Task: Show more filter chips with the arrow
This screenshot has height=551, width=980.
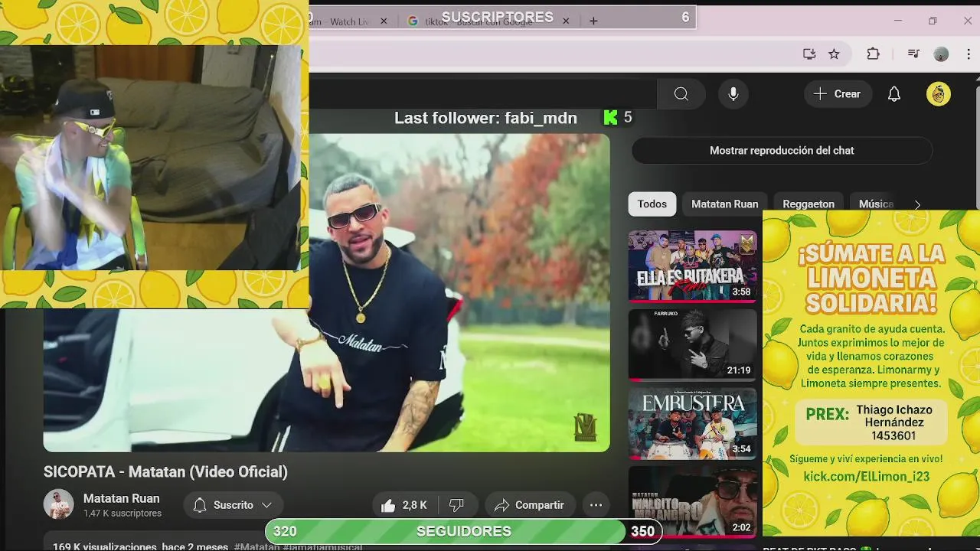Action: point(917,205)
